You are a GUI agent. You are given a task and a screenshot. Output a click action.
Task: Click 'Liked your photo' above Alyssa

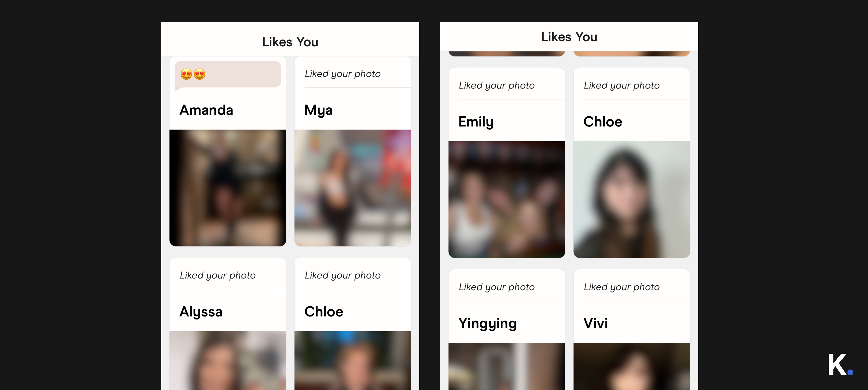218,276
